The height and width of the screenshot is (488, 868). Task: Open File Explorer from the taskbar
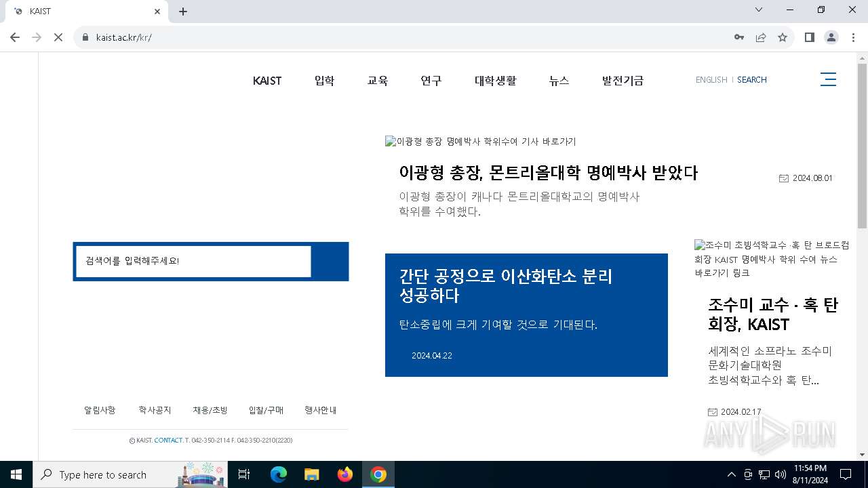coord(311,474)
